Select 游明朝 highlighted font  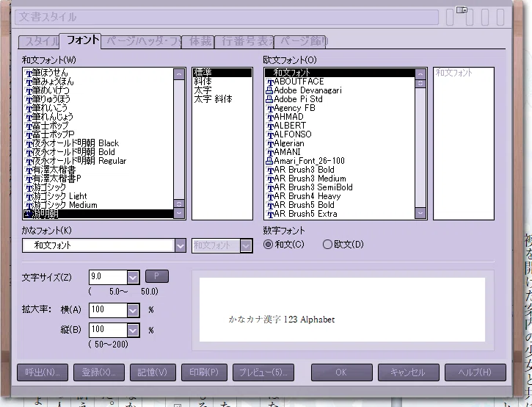coord(98,214)
